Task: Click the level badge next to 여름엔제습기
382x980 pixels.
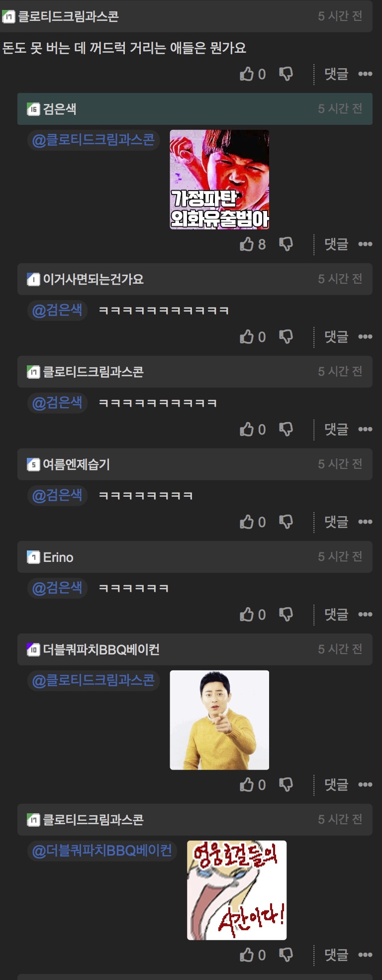Action: coord(33,464)
